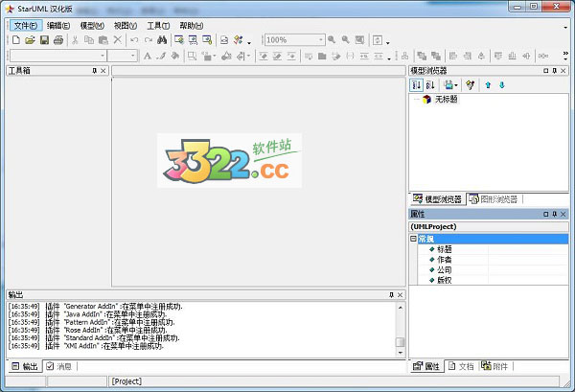Click the 'Generator AddIn' log line

(x=95, y=306)
